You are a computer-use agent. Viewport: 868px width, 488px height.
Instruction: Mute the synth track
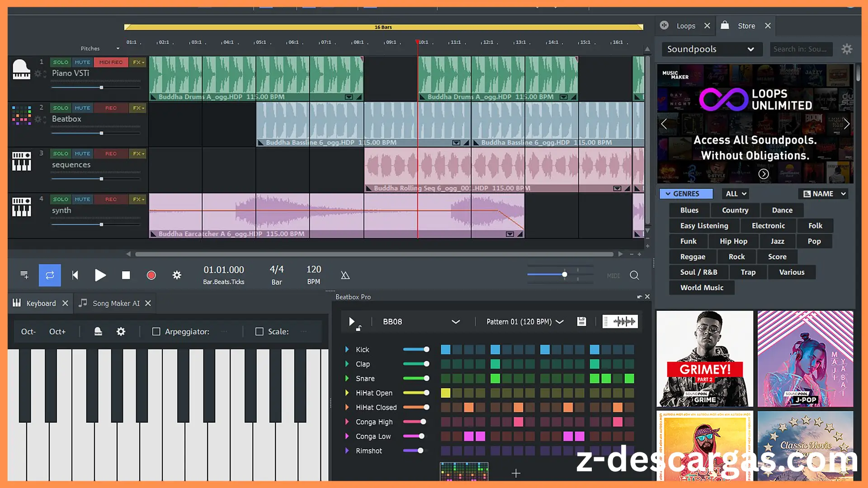pos(82,199)
